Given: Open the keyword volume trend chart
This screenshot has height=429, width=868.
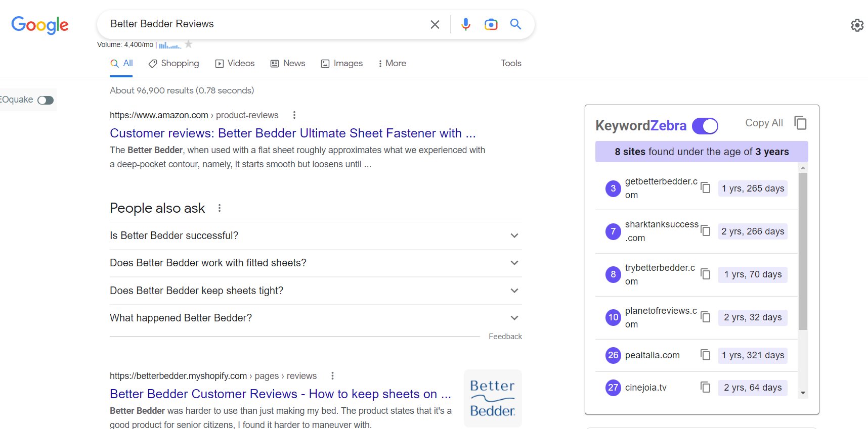Looking at the screenshot, I should 170,45.
